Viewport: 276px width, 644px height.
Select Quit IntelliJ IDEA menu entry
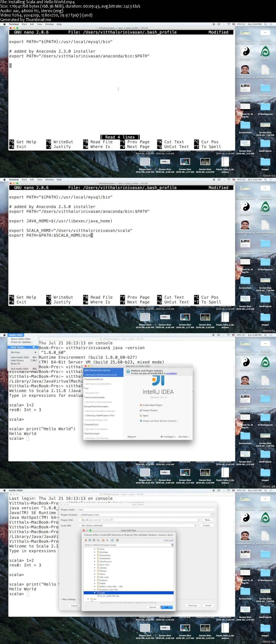coord(23,369)
